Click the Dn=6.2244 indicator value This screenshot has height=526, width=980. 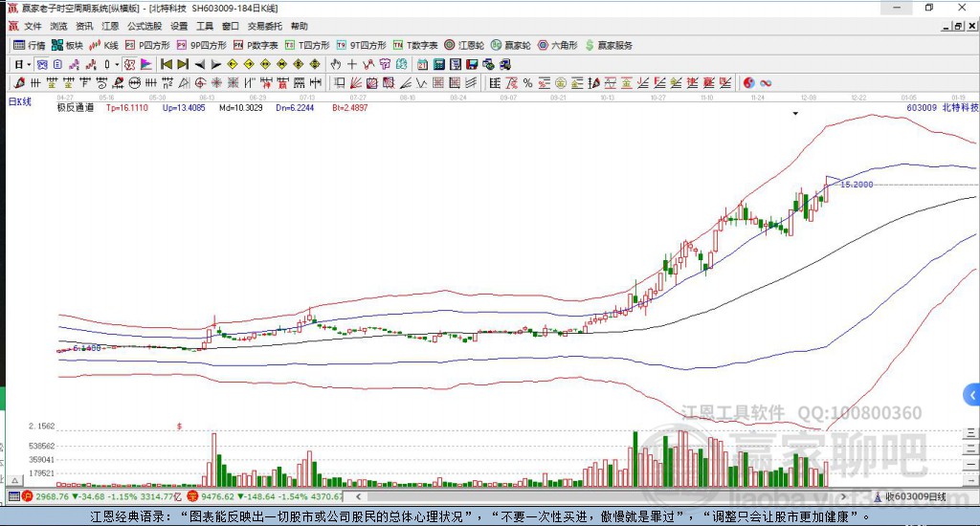(x=295, y=107)
